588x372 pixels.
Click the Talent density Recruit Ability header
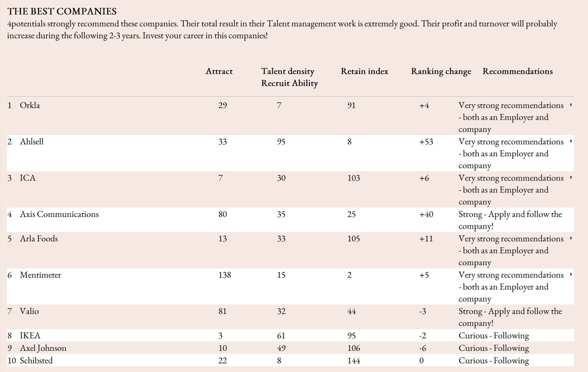289,77
